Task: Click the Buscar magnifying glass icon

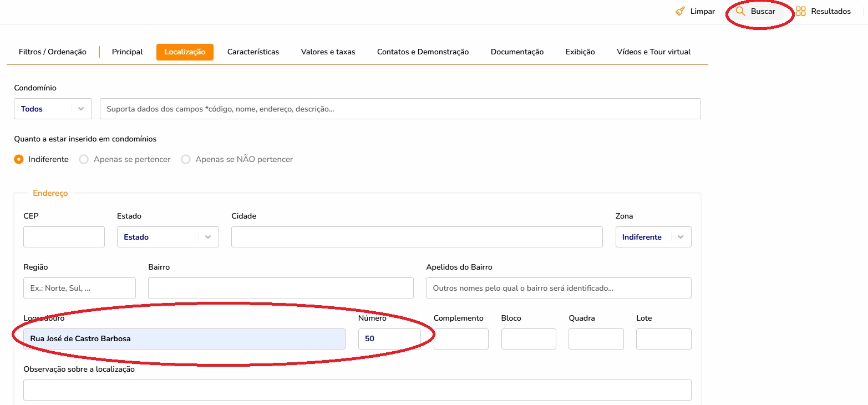Action: (x=740, y=11)
